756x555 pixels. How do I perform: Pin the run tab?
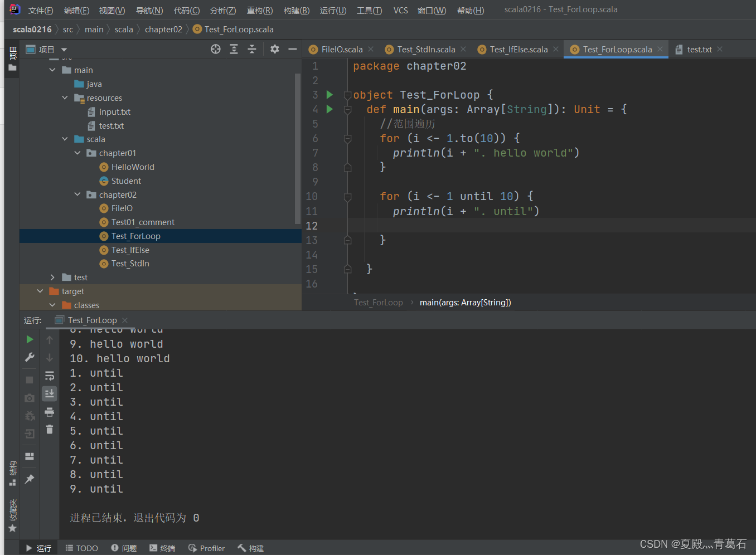pyautogui.click(x=30, y=479)
